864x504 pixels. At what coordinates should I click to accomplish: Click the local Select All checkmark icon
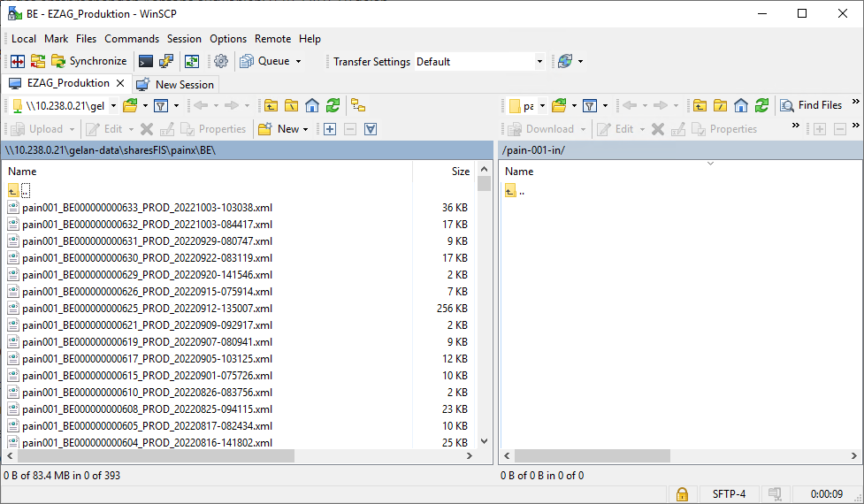coord(371,129)
